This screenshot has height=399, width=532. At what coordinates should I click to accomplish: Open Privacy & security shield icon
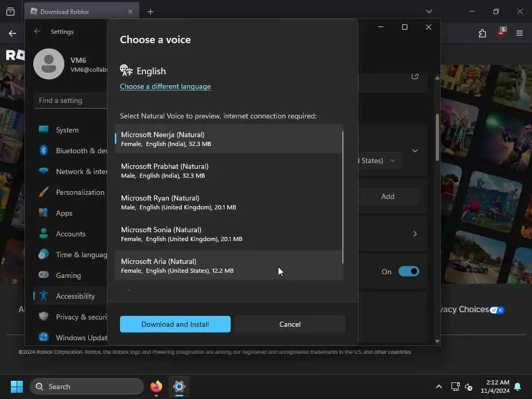pyautogui.click(x=44, y=316)
